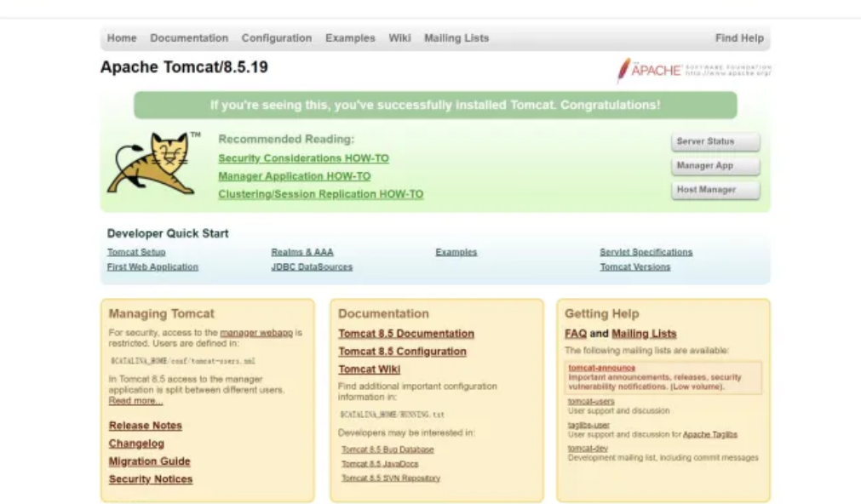861x504 pixels.
Task: Click the Getting Help heading
Action: [602, 314]
